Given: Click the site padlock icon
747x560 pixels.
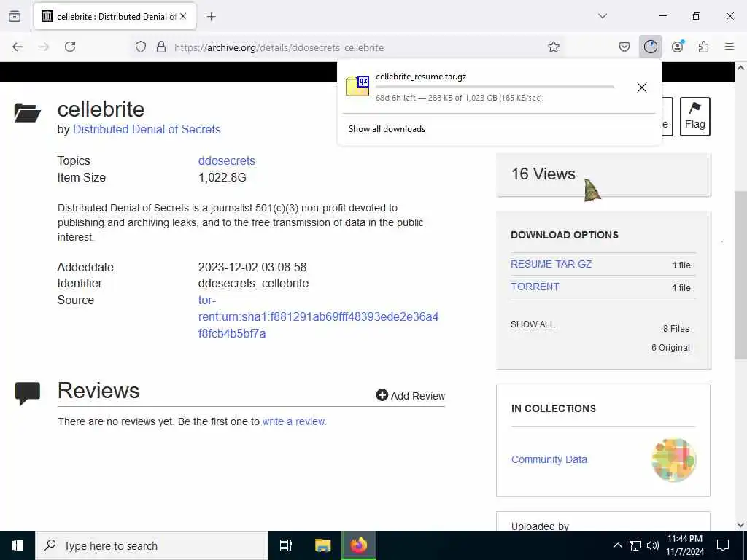Looking at the screenshot, I should tap(161, 47).
